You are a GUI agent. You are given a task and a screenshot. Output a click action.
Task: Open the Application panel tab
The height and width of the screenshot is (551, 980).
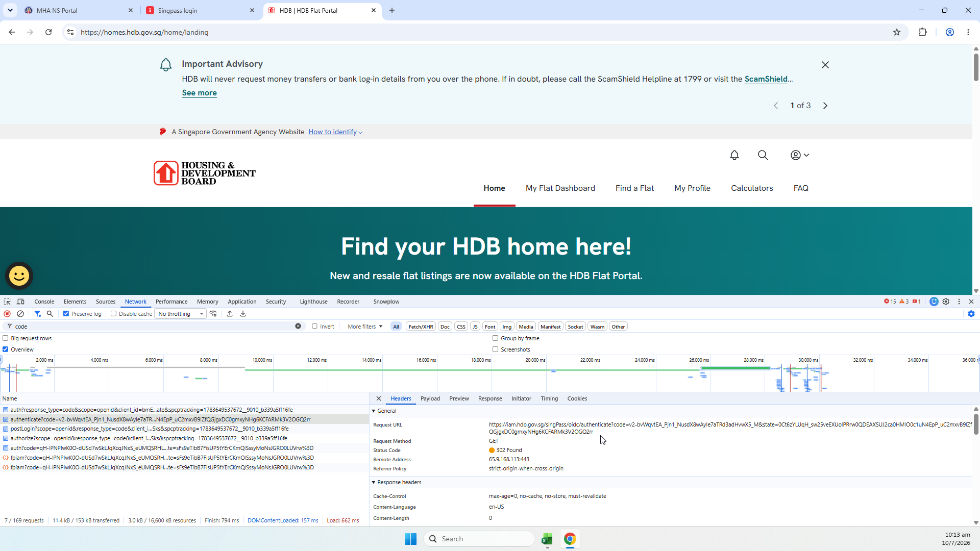click(242, 302)
